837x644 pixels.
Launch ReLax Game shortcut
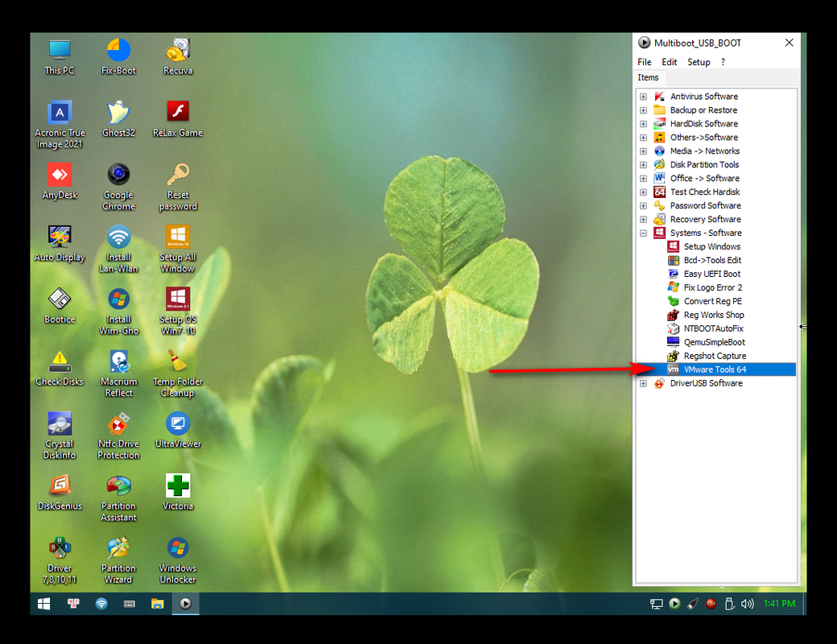click(178, 118)
